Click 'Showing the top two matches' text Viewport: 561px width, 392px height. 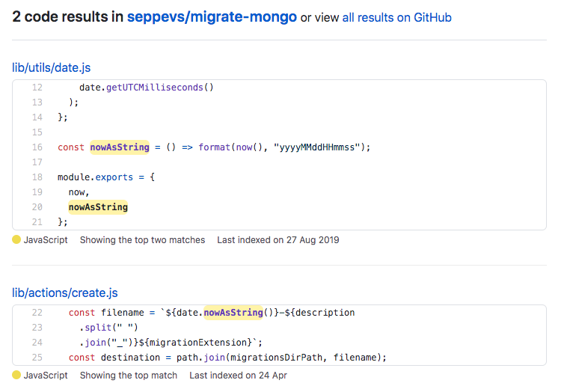(x=142, y=240)
